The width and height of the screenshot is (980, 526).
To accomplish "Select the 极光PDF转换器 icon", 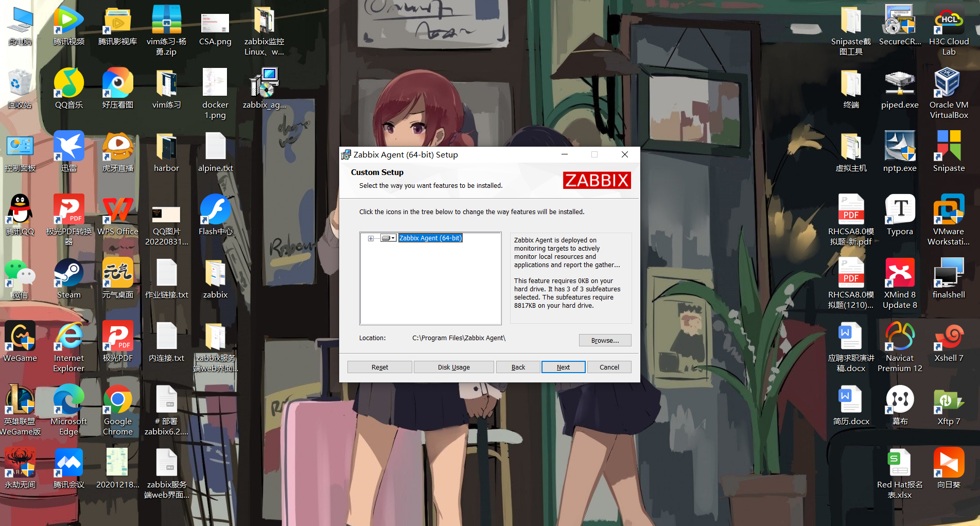I will click(x=69, y=220).
